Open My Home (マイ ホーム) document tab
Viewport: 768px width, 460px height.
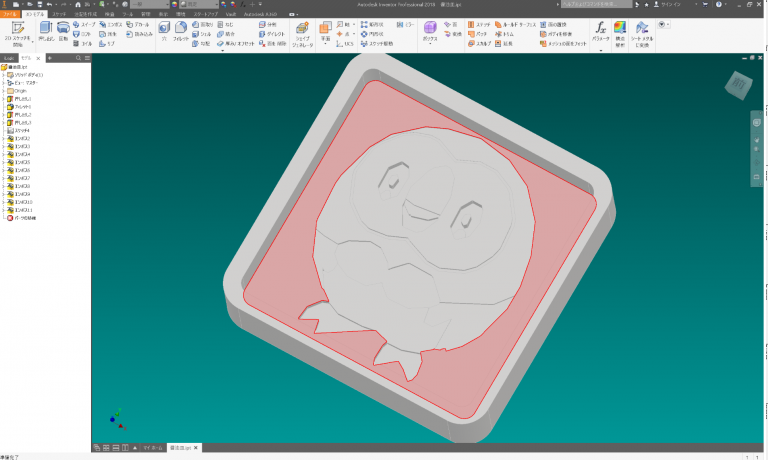153,448
